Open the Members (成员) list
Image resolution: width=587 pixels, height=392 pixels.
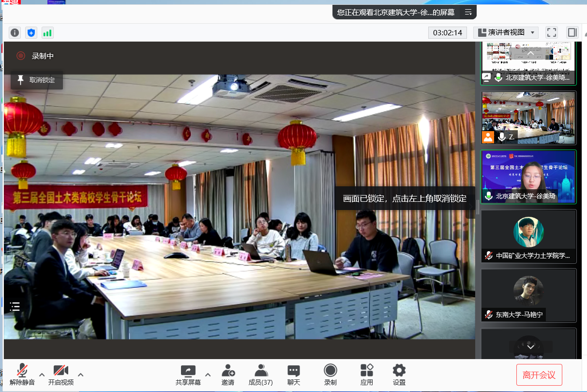pyautogui.click(x=260, y=375)
